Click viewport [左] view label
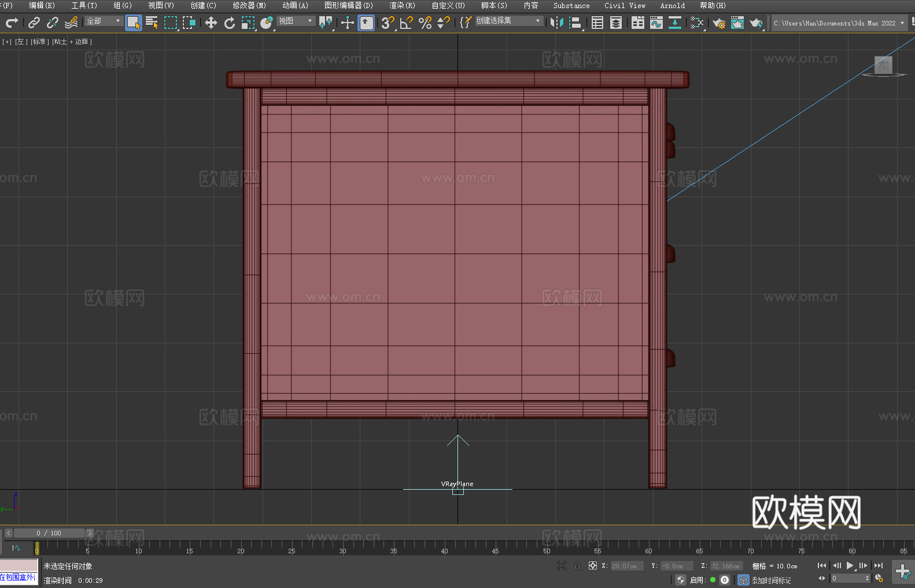The height and width of the screenshot is (588, 915). pyautogui.click(x=21, y=42)
